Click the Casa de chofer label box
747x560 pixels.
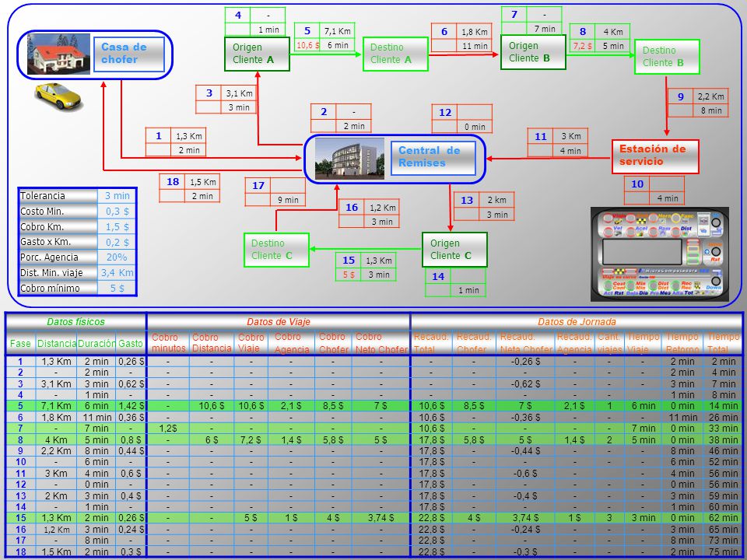coord(129,54)
